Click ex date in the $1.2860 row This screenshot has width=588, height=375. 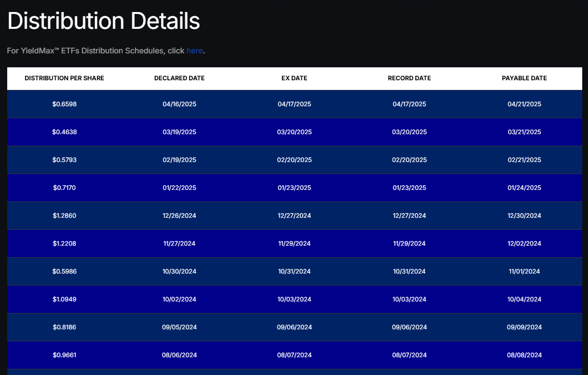click(x=294, y=215)
